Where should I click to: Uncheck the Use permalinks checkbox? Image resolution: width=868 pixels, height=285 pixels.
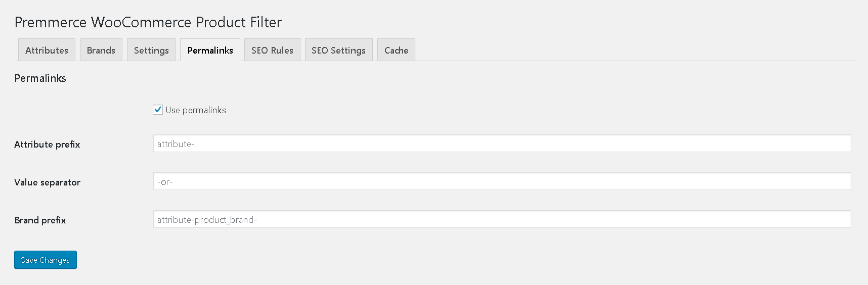pos(158,110)
